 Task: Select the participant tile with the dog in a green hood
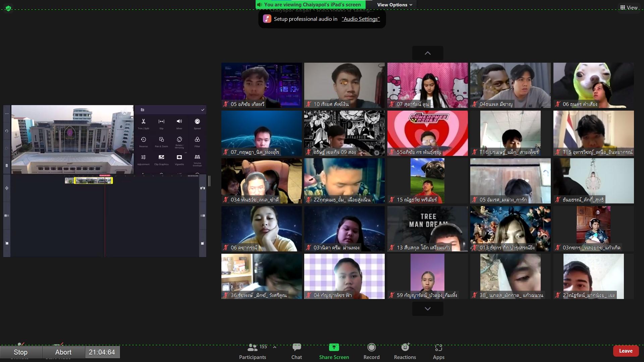click(593, 85)
